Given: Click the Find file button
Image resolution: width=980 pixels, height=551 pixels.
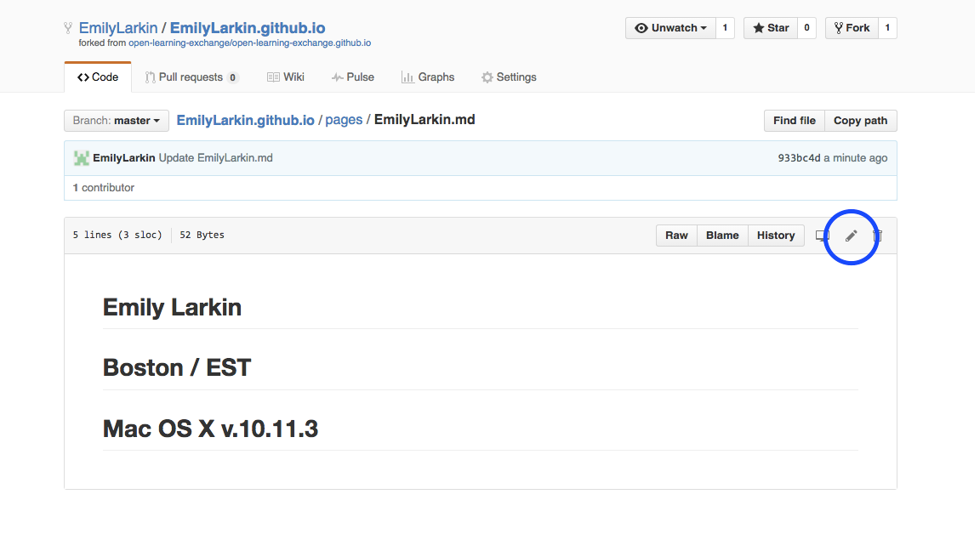Looking at the screenshot, I should click(x=795, y=121).
